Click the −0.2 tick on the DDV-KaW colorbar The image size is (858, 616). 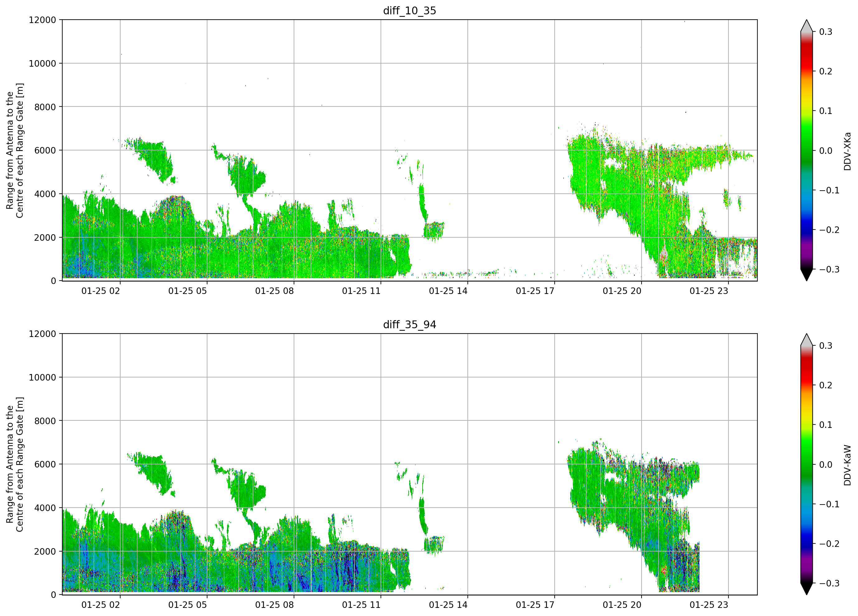coord(829,544)
